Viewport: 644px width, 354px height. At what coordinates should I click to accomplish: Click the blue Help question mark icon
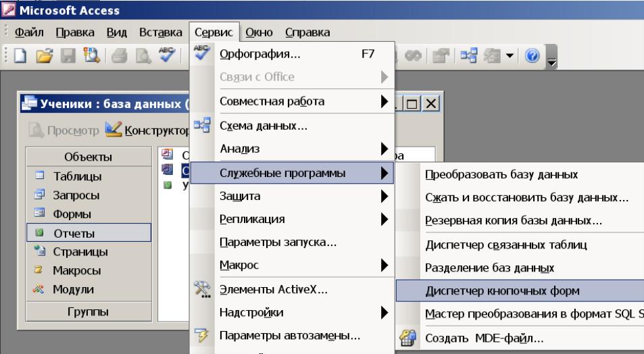point(532,55)
